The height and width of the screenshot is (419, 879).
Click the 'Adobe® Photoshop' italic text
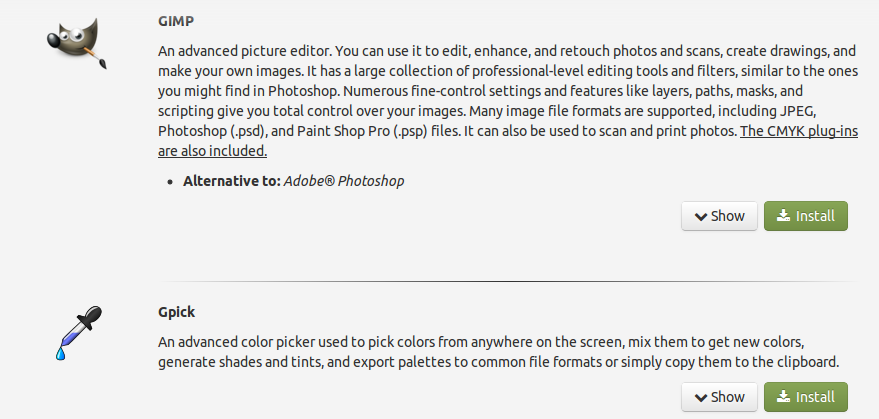[x=345, y=181]
